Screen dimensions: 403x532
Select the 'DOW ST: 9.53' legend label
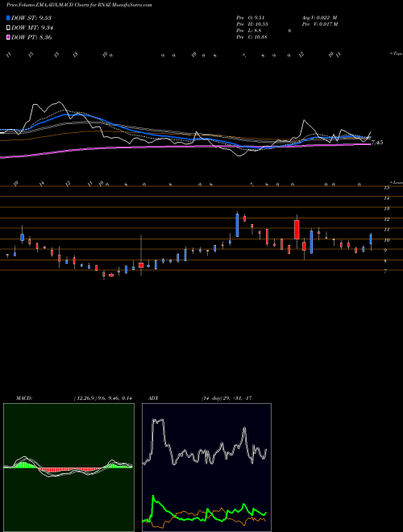(x=31, y=18)
